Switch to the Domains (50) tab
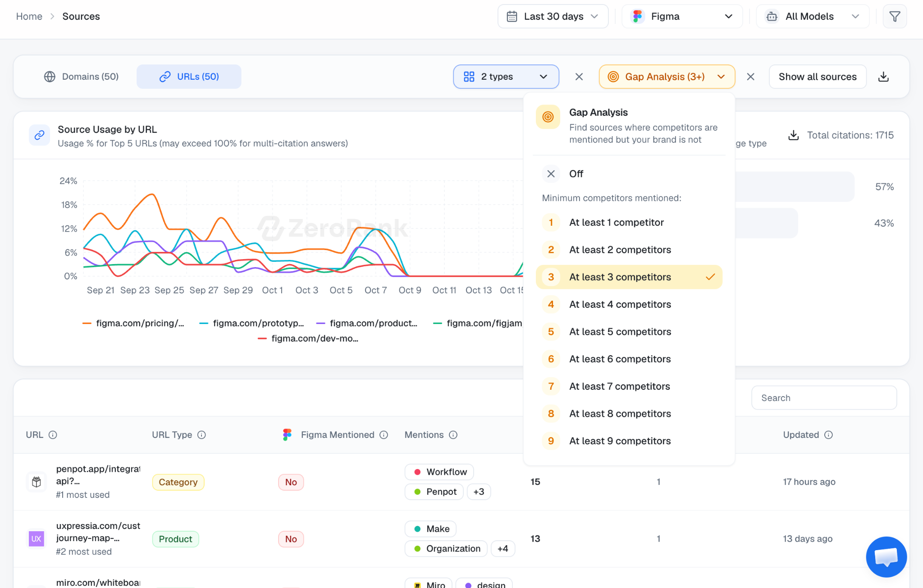 tap(82, 77)
